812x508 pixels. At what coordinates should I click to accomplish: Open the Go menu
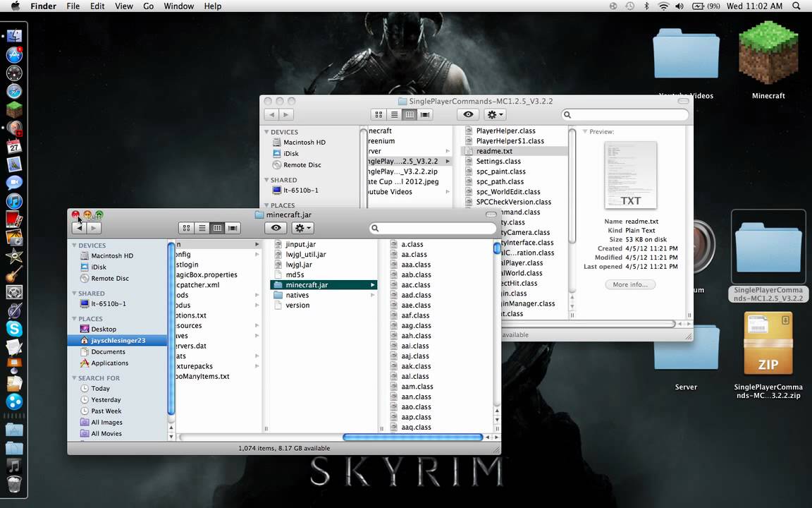(148, 6)
